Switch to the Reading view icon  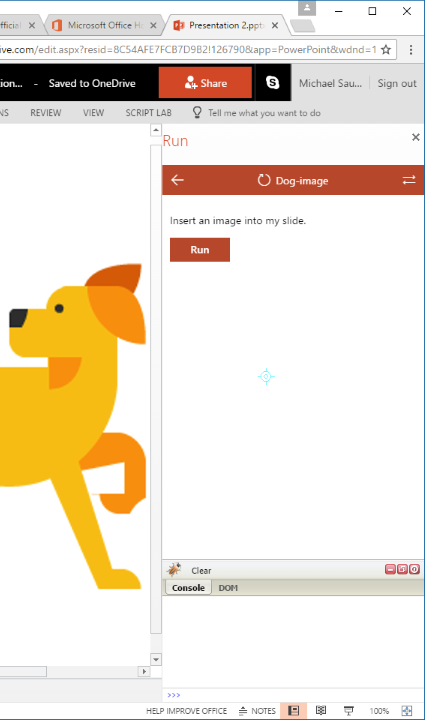pos(321,710)
